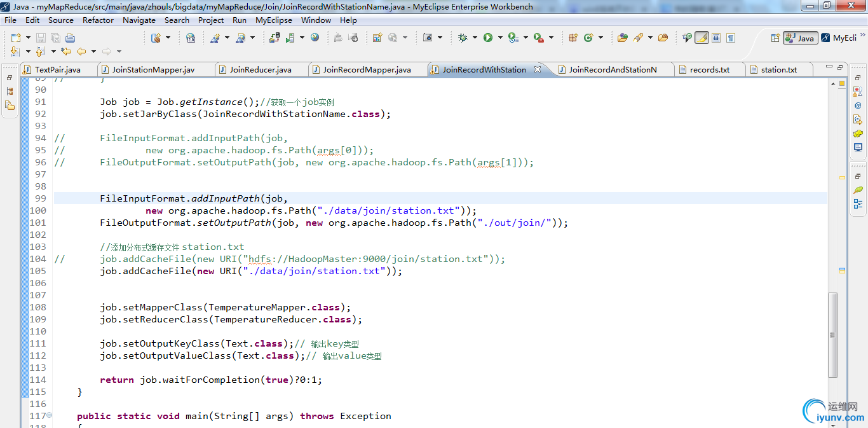This screenshot has width=868, height=428.
Task: Switch to the records.txt tab
Action: [x=710, y=69]
